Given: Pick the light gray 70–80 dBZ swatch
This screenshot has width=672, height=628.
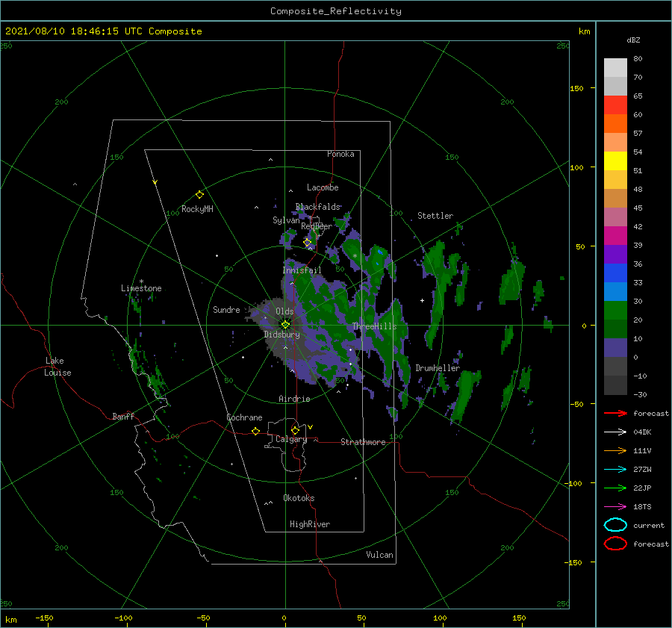Looking at the screenshot, I should coord(615,67).
